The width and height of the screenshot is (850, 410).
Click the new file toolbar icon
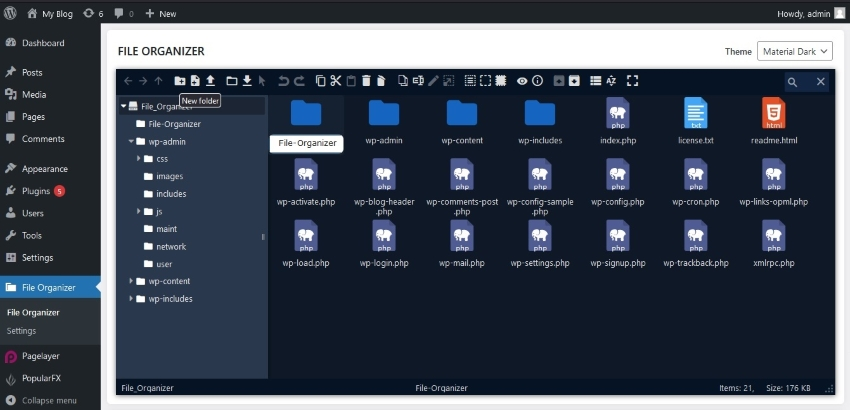coord(195,81)
